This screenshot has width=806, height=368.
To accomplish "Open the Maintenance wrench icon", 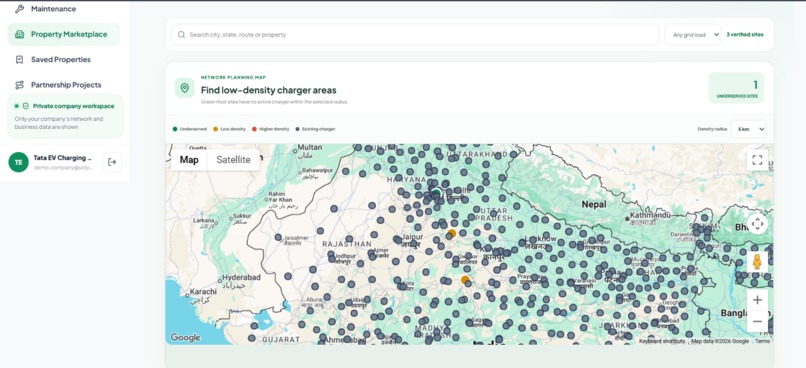I will tap(20, 9).
